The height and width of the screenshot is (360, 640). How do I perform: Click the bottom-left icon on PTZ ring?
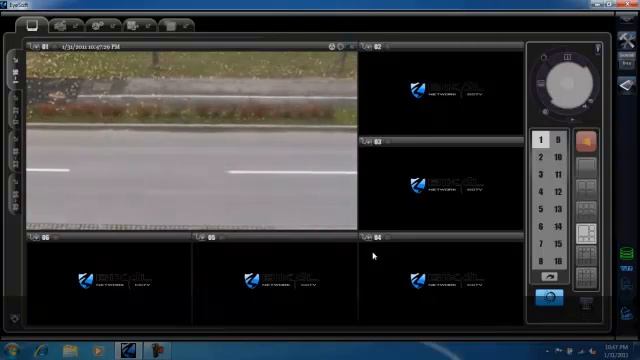point(545,112)
